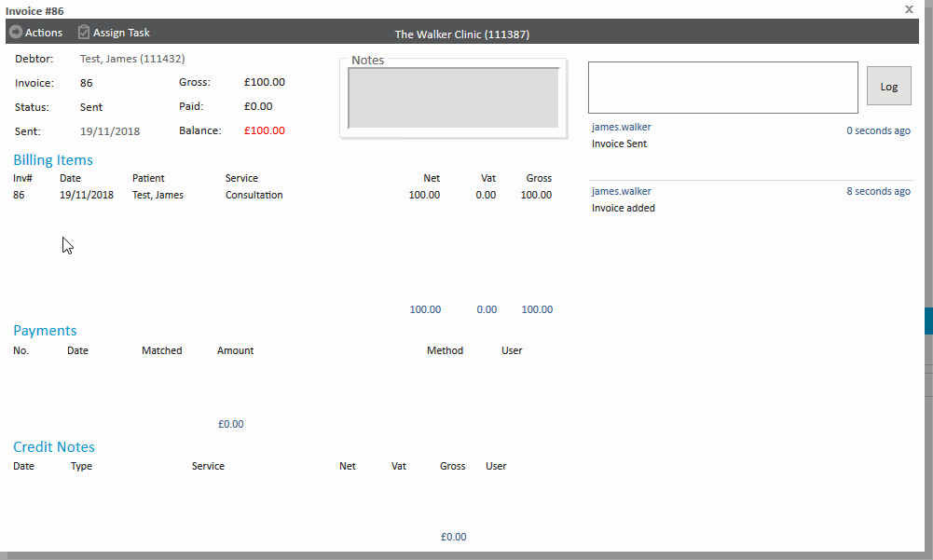Click james.walker on Invoice Sent entry
933x560 pixels.
621,127
